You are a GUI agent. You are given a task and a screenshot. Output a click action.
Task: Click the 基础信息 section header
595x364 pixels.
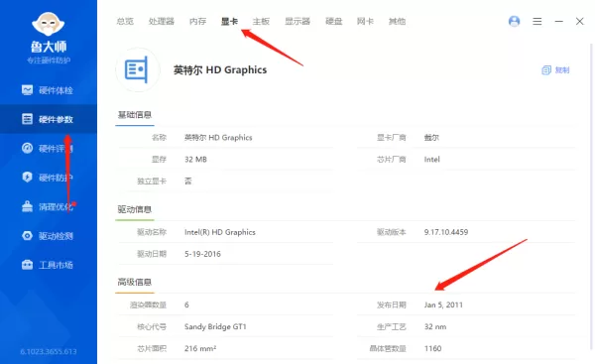point(134,115)
